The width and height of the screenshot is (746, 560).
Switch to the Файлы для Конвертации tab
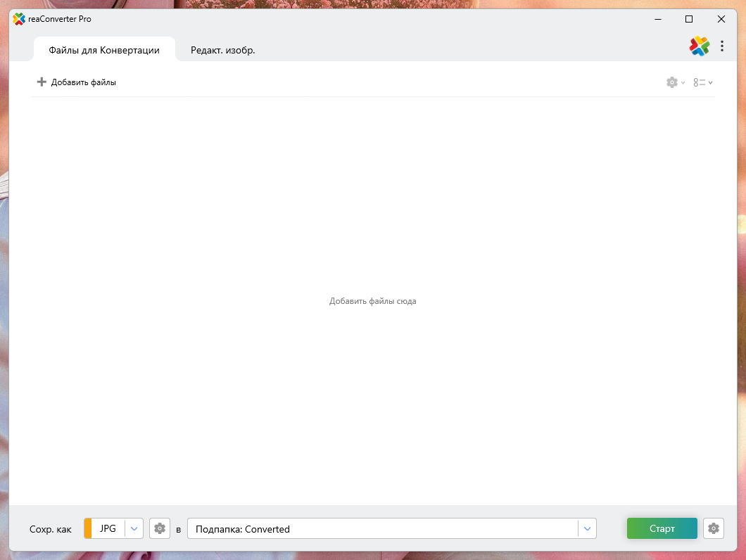(104, 51)
